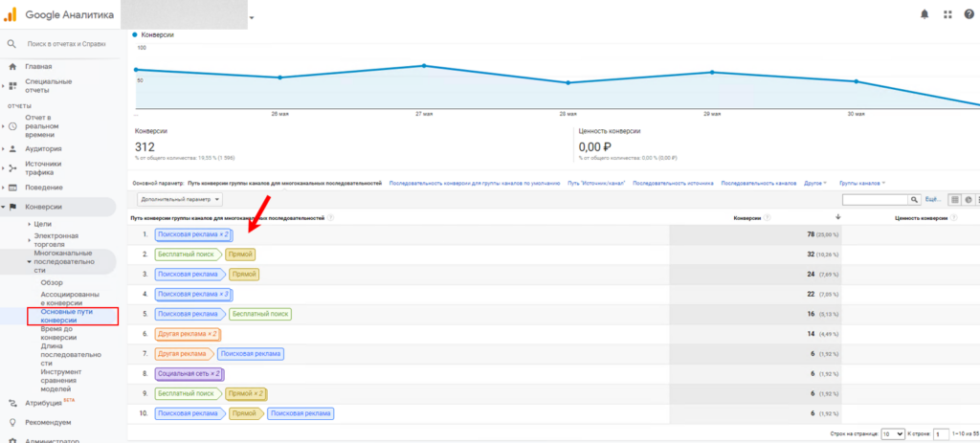Expand the Другое dimension dropdown
The image size is (980, 443).
pyautogui.click(x=814, y=182)
